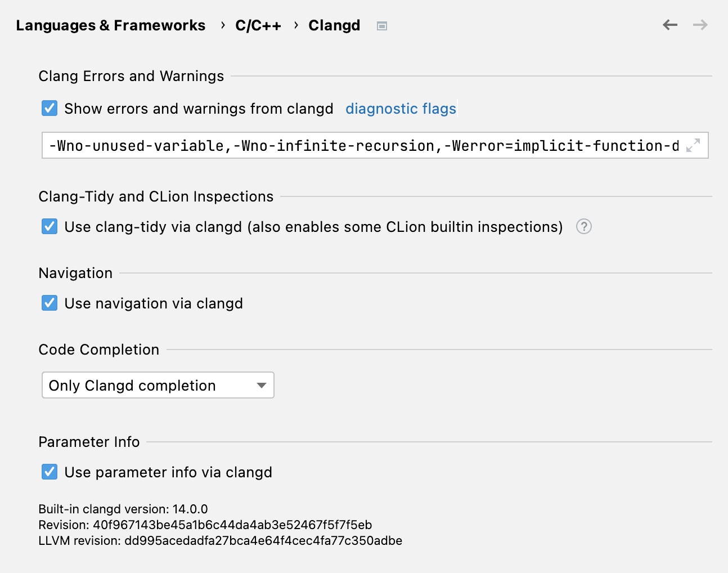Open help for the clang-tidy option
The image size is (728, 573).
point(584,226)
